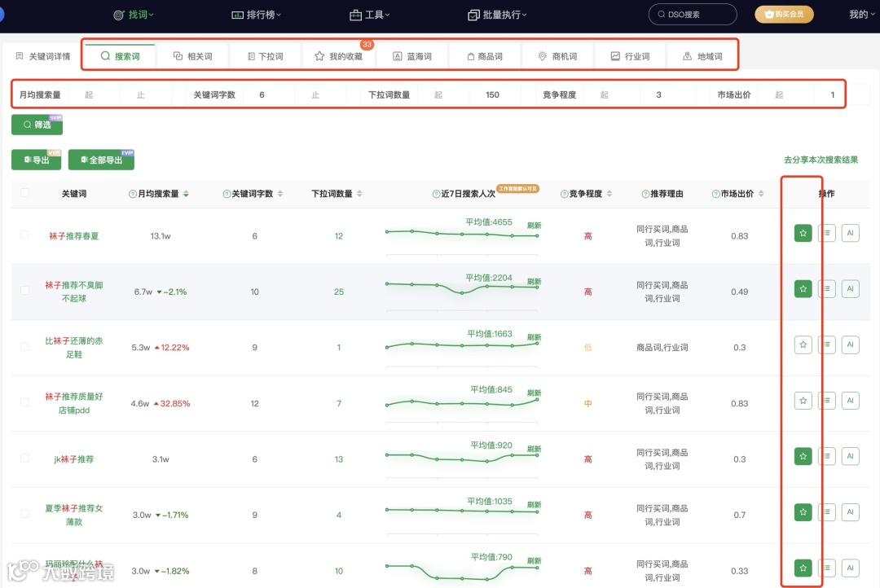Open list icon for 比袜子还薄的赤足鞋 row

click(827, 344)
